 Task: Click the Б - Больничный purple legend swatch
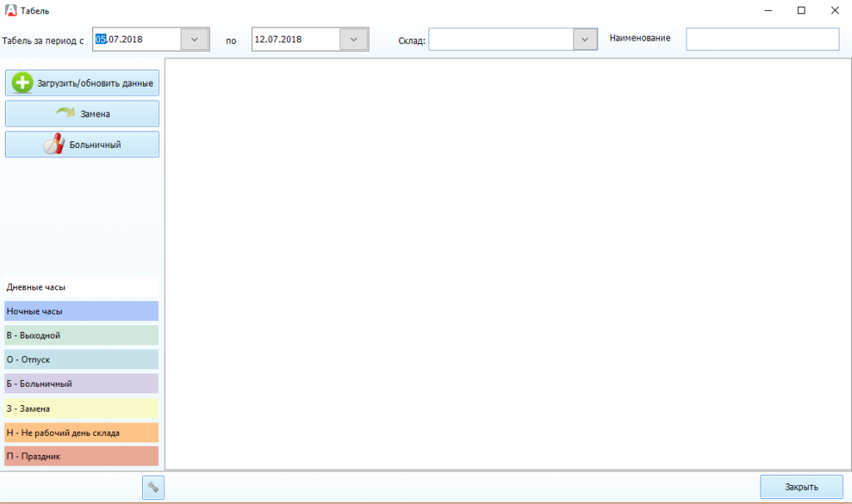point(82,383)
